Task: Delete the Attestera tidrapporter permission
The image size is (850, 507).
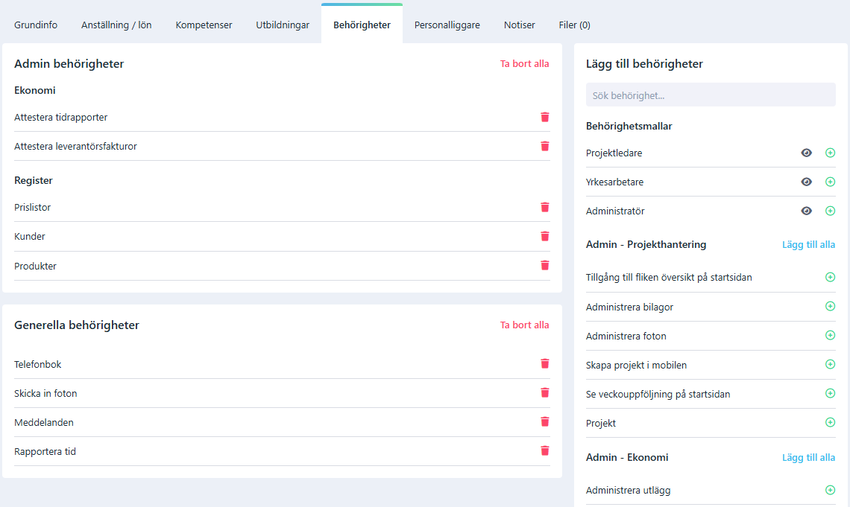Action: pos(545,117)
